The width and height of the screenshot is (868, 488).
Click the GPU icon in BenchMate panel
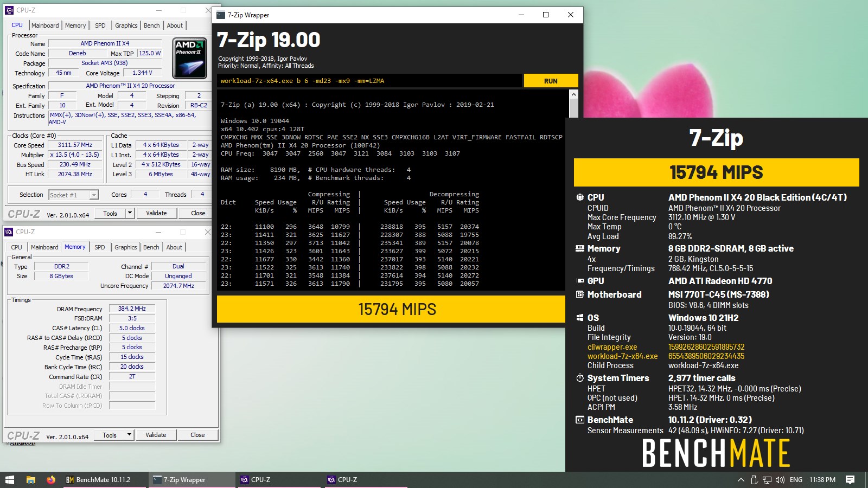tap(580, 281)
